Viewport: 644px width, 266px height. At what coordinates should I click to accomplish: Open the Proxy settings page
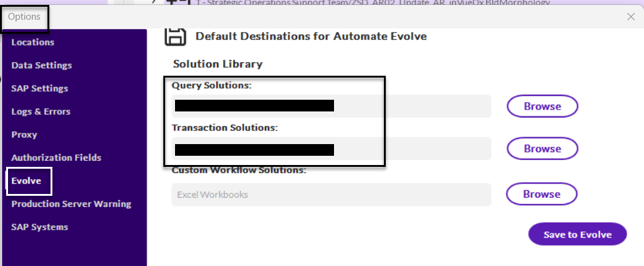point(24,135)
